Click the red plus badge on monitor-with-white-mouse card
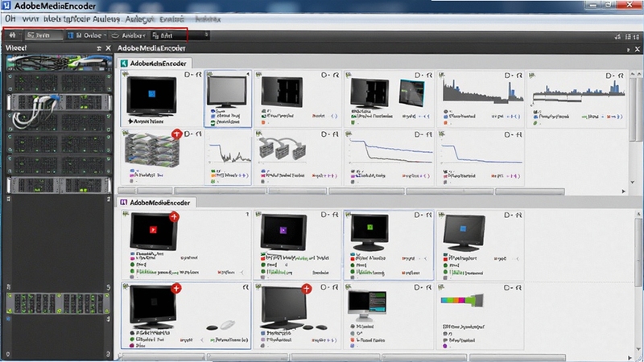This screenshot has width=644, height=362. pyautogui.click(x=176, y=288)
